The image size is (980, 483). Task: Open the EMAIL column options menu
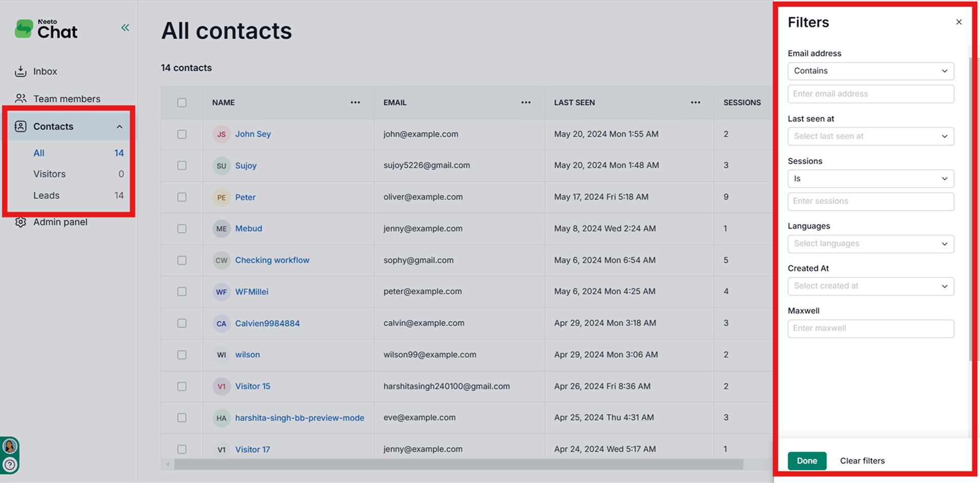[526, 103]
